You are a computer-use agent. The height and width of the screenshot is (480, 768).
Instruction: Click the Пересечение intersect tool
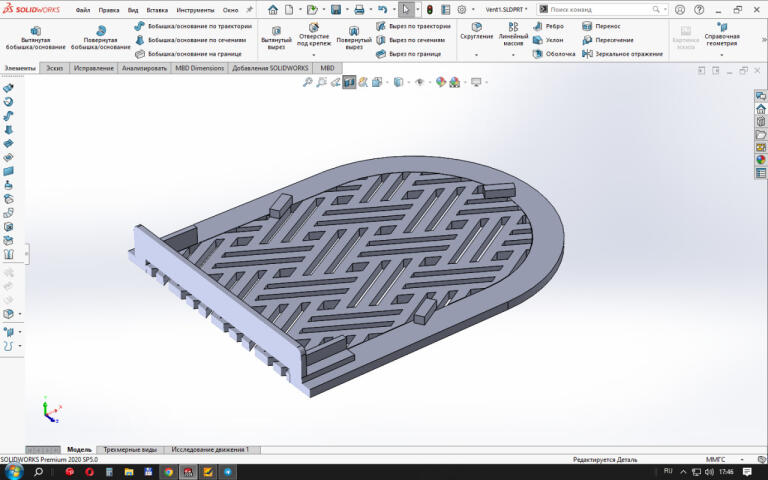click(608, 40)
